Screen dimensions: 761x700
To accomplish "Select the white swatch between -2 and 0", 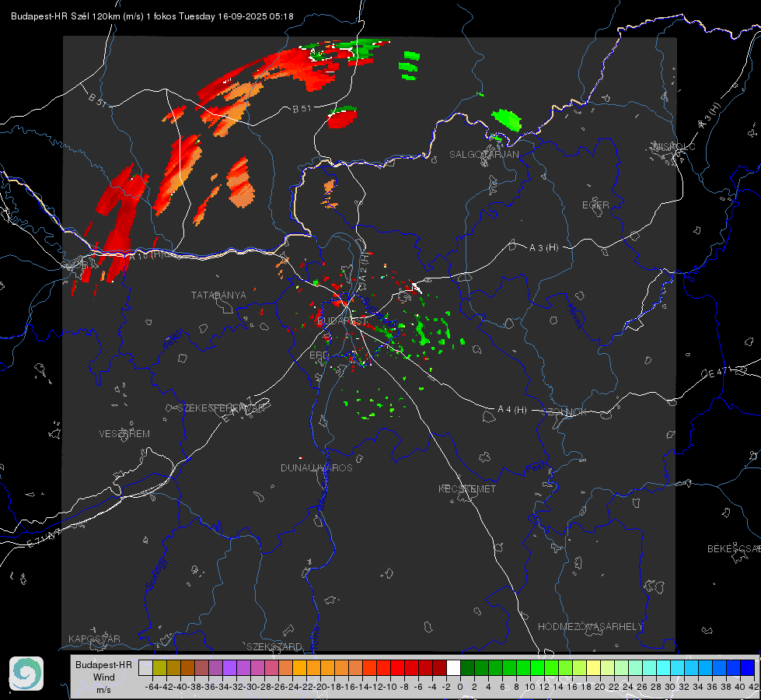I will pos(453,667).
